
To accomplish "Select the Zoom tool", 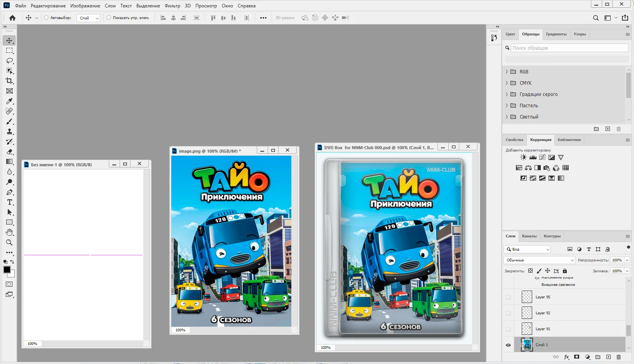I will [9, 242].
